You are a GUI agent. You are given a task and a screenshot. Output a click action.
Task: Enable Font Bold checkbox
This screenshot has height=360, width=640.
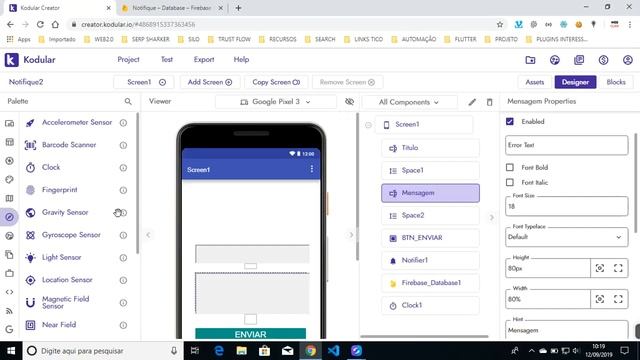(510, 167)
